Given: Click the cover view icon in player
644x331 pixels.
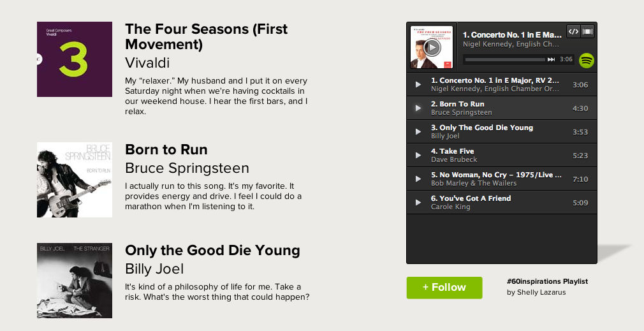Looking at the screenshot, I should point(588,31).
